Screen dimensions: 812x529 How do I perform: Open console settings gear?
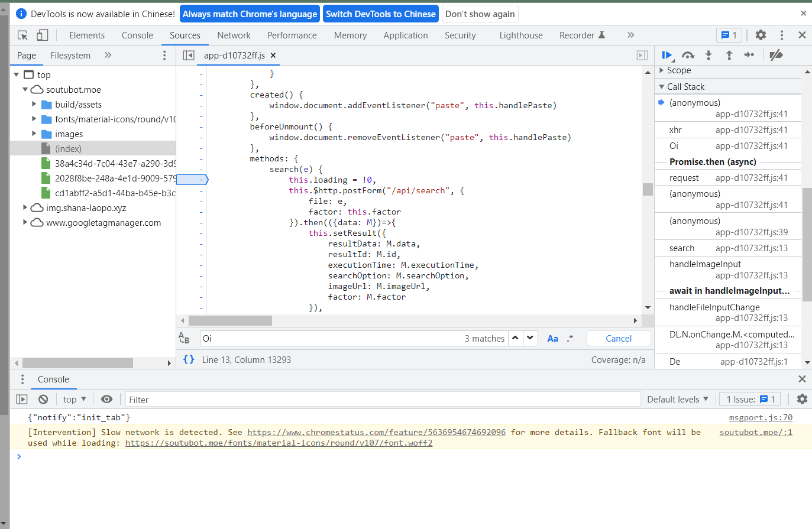[802, 400]
